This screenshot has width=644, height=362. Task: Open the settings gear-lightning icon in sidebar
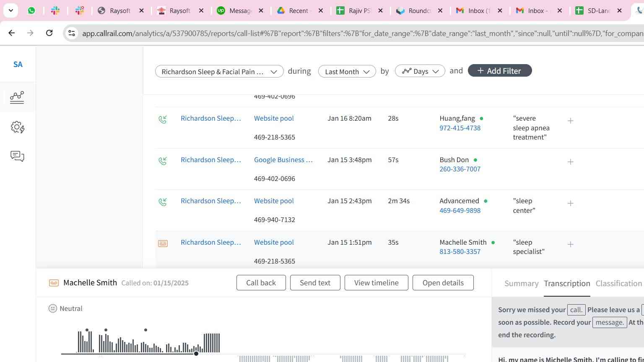coord(17,127)
